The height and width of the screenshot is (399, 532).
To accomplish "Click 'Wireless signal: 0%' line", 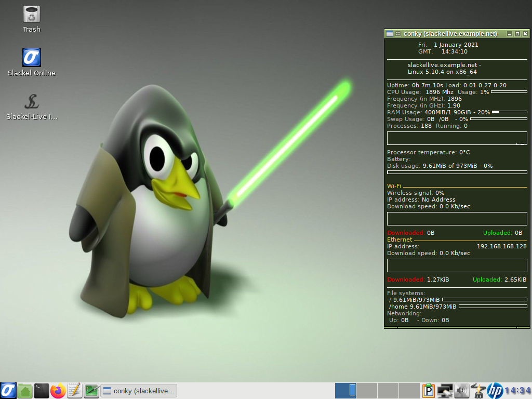I will click(x=416, y=193).
